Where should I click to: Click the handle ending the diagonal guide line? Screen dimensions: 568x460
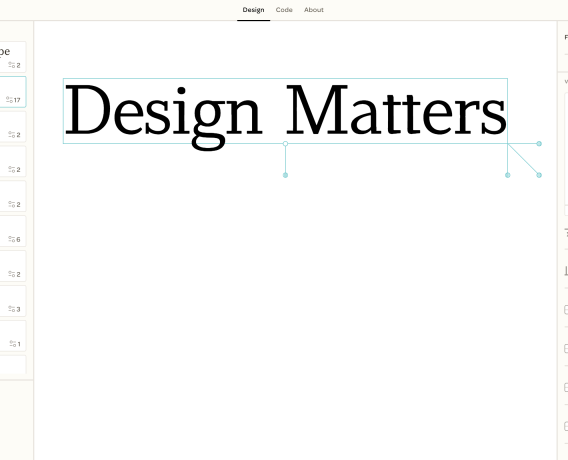[539, 175]
